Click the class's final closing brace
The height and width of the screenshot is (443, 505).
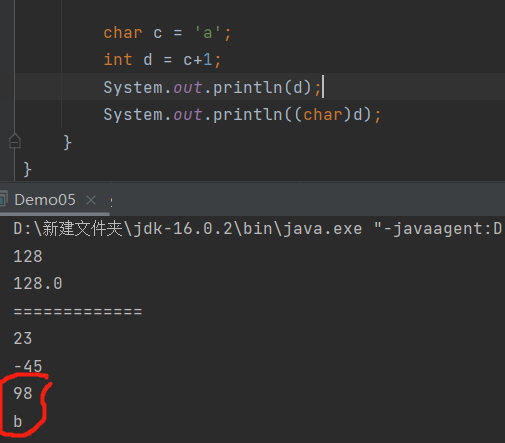(27, 169)
